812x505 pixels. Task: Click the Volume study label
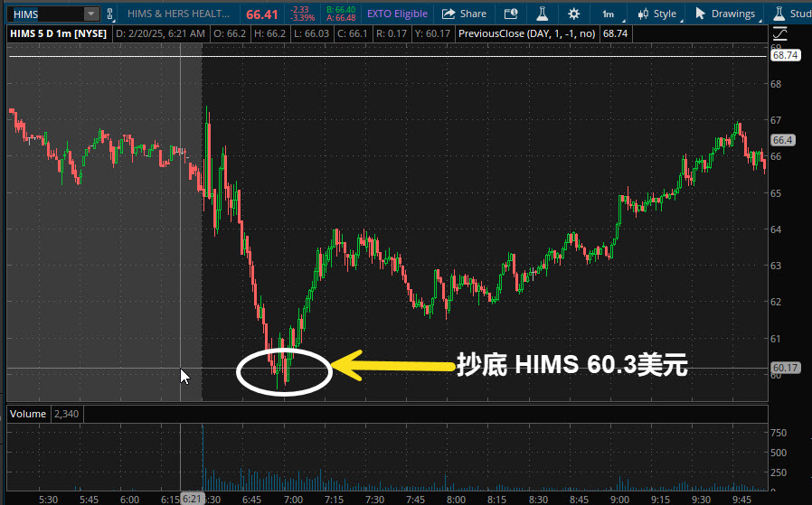point(28,414)
